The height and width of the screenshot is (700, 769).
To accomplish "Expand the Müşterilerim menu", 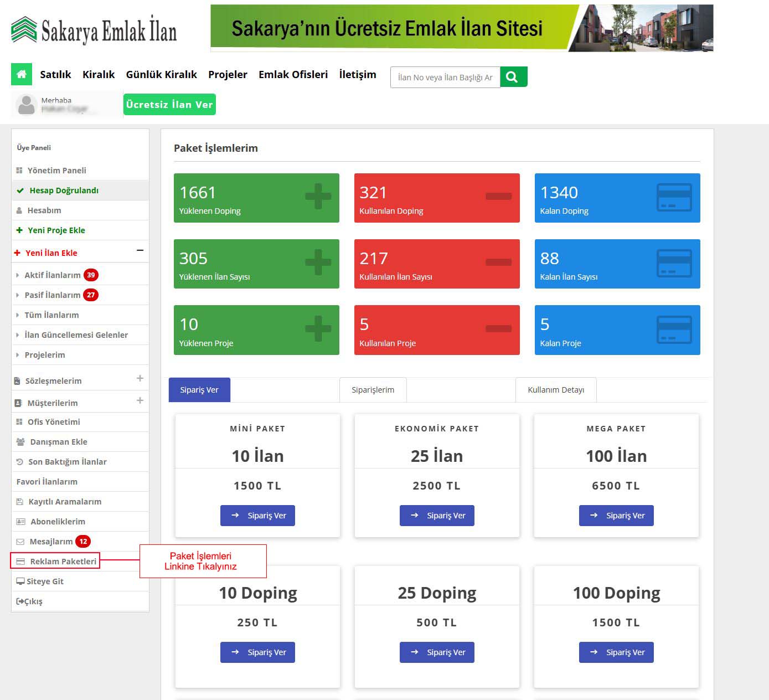I will click(140, 400).
